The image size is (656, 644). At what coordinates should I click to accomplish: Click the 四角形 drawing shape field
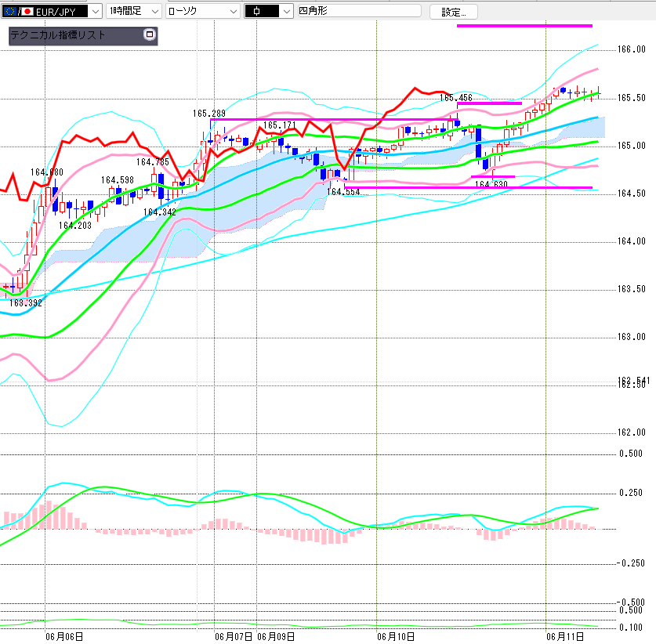[359, 11]
